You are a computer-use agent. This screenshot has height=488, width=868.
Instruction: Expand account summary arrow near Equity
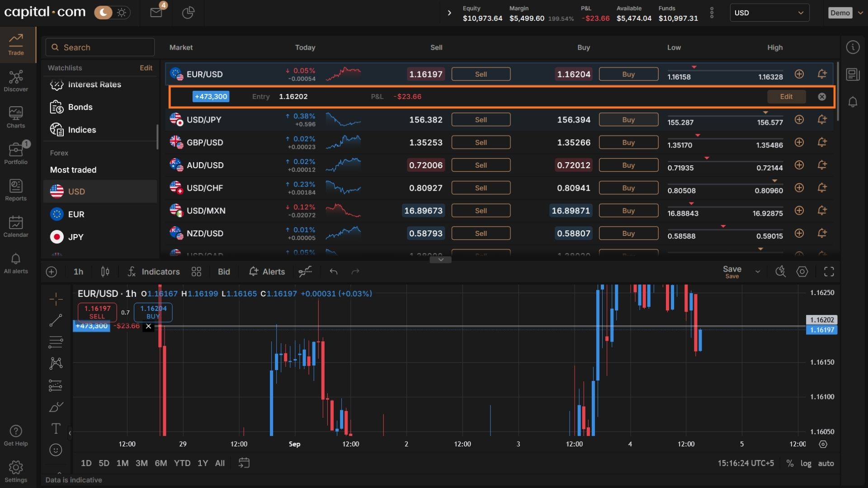pos(449,13)
